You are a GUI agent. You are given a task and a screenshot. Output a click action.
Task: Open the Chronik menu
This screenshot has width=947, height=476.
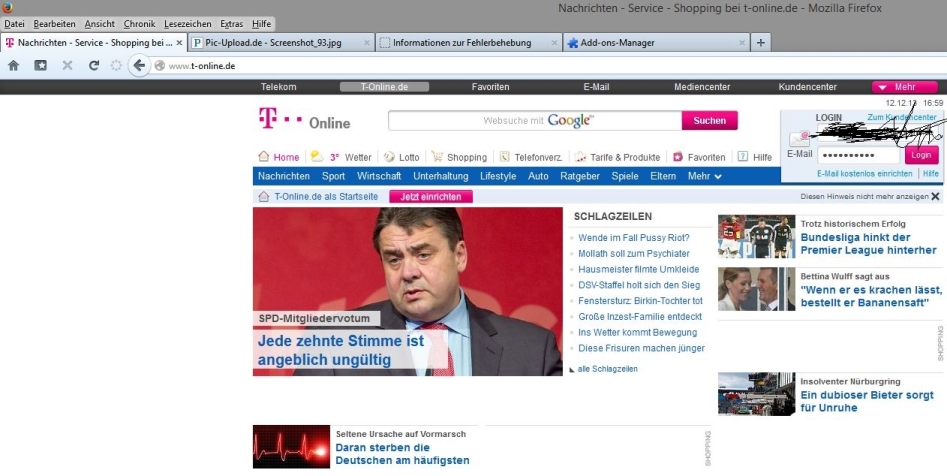pos(140,24)
